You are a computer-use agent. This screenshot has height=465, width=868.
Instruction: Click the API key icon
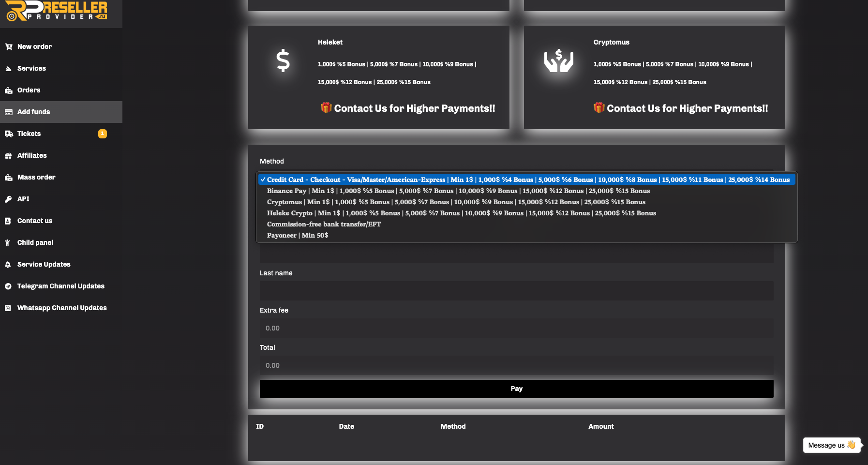point(8,199)
